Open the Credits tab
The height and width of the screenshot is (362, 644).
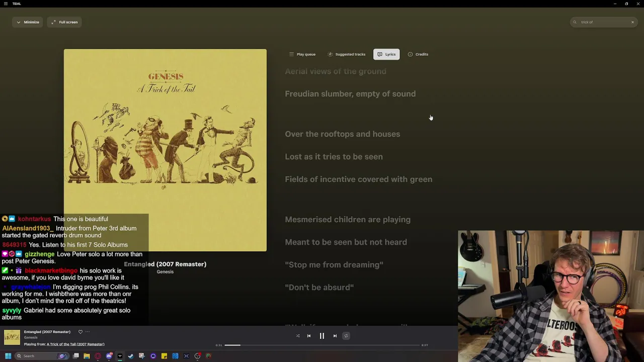(418, 54)
